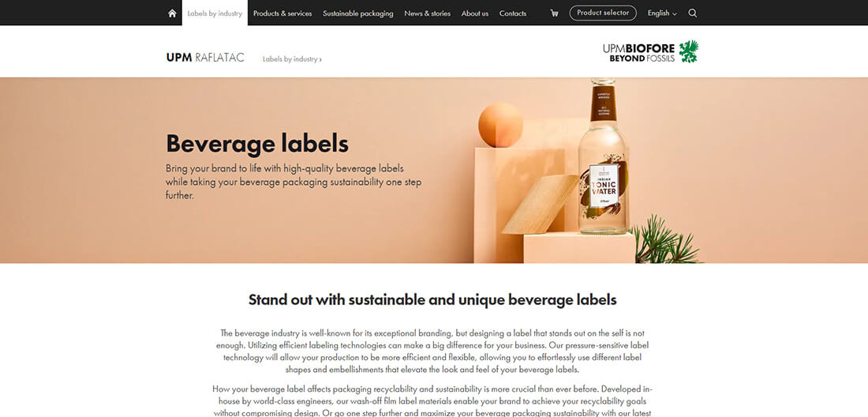
Task: Go to the home page icon
Action: tap(172, 13)
